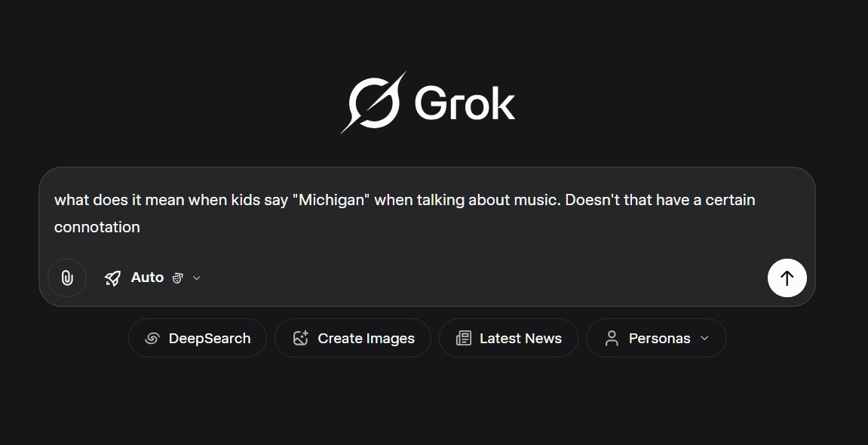This screenshot has width=868, height=445.
Task: Click the Latest News newspaper icon
Action: coord(464,339)
